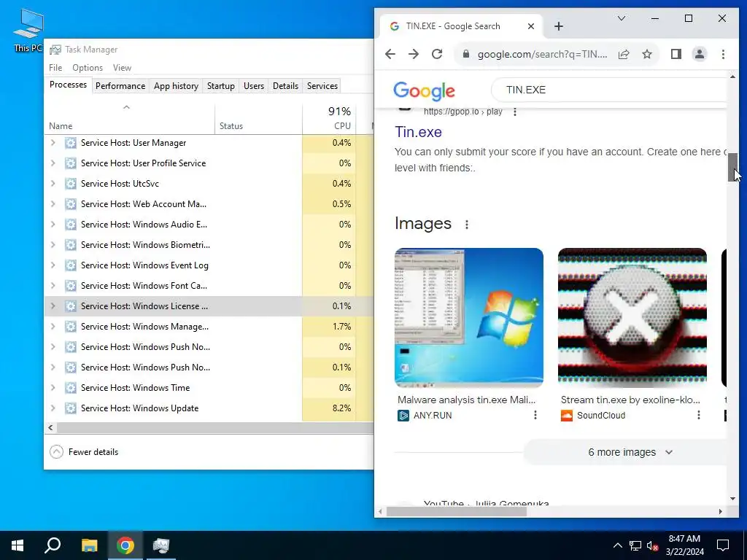This screenshot has width=747, height=560.
Task: Click Chrome vertical scrollbar thumb
Action: pos(732,167)
